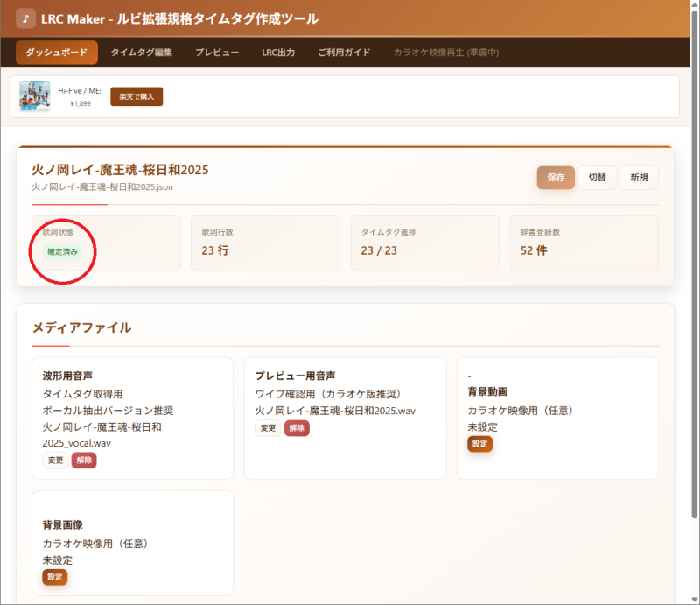Click the Hi-Five album cover thumbnail

pos(35,96)
